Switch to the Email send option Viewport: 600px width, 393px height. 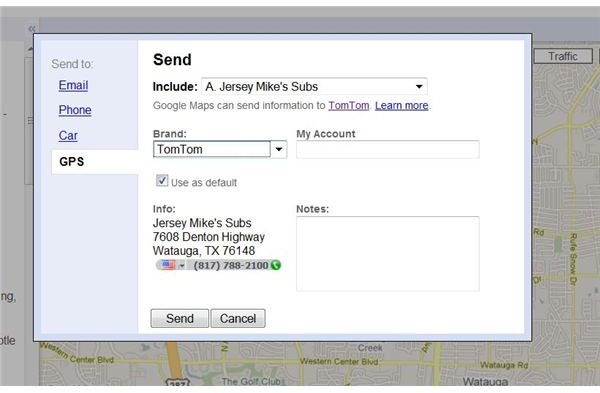[x=73, y=85]
